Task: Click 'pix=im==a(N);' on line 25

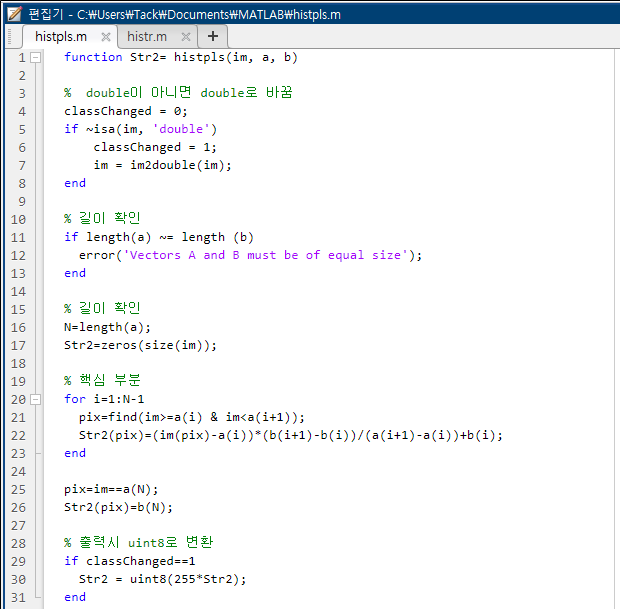Action: click(x=111, y=490)
